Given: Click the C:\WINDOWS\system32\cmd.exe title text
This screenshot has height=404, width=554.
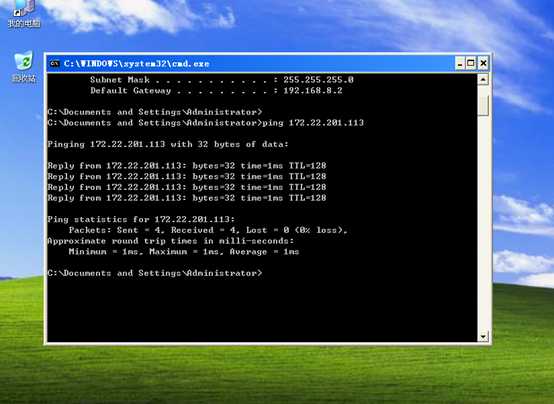Looking at the screenshot, I should coord(136,64).
